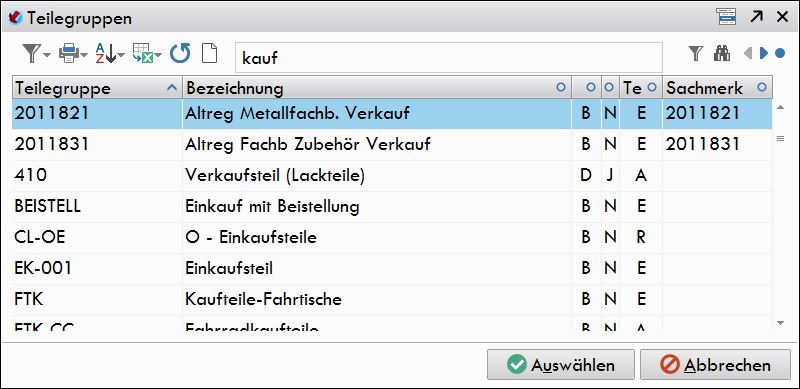Viewport: 800px width, 389px height.
Task: Click the binoculars search icon
Action: point(721,53)
